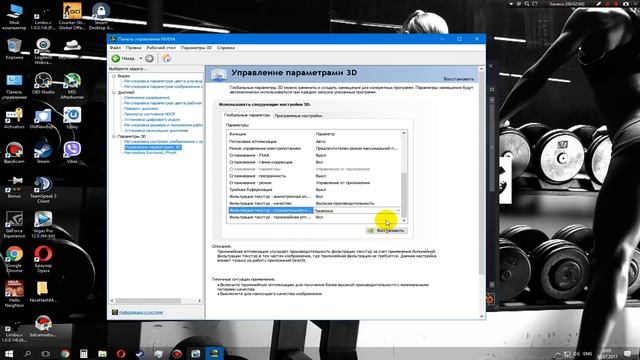Open File Explorer from the taskbar

tap(102, 353)
